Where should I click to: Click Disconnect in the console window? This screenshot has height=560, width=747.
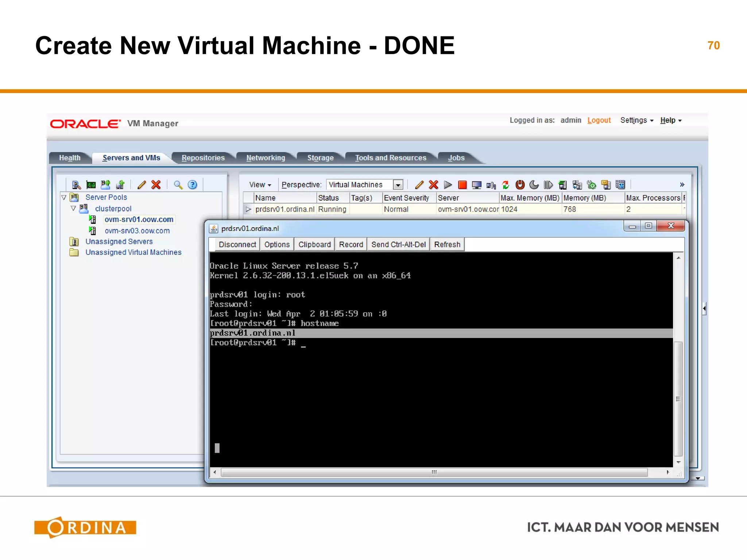[x=237, y=244]
